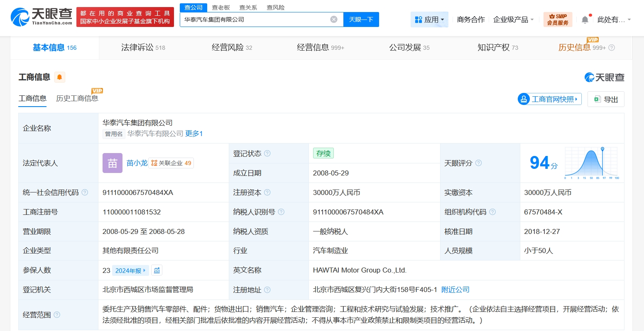Click the help icon beside 天眼评分
The width and height of the screenshot is (644, 331).
pyautogui.click(x=478, y=163)
